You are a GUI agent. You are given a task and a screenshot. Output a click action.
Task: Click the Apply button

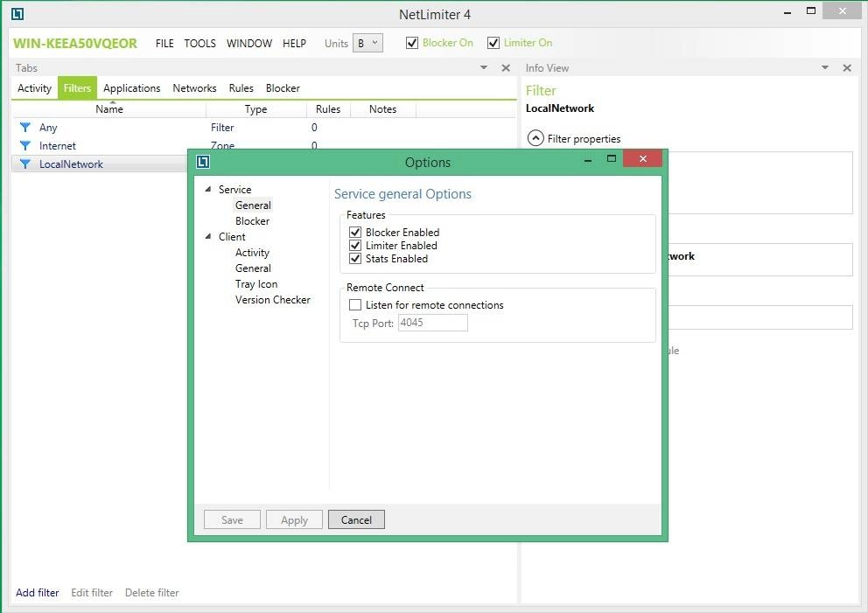coord(294,519)
